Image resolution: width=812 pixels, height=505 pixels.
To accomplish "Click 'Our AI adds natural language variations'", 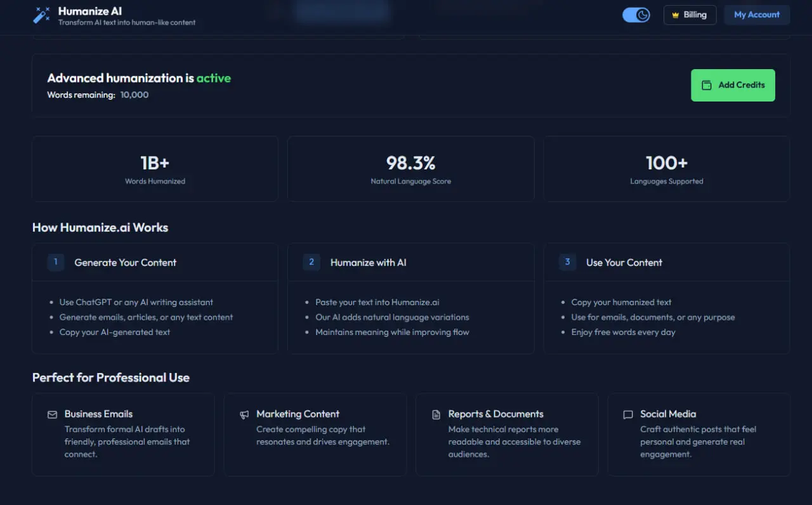I will pyautogui.click(x=393, y=317).
